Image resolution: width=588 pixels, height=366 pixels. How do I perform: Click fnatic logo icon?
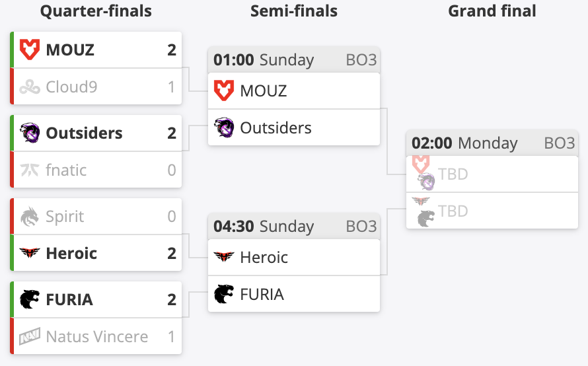pos(29,170)
